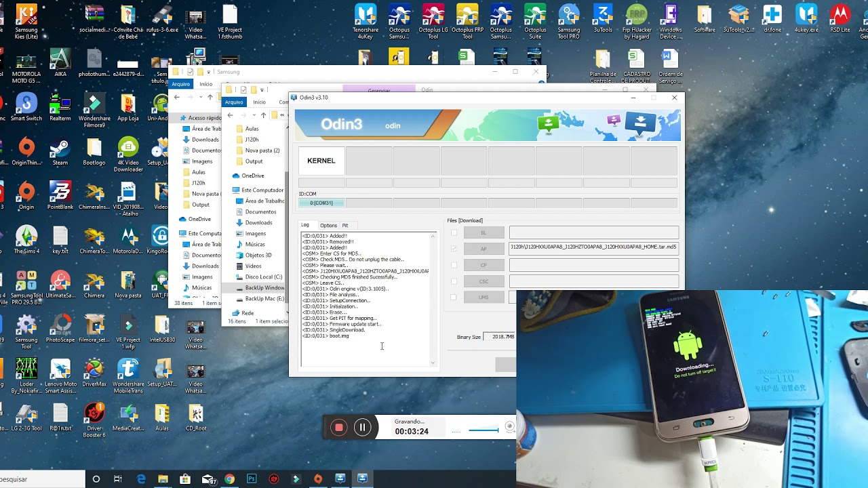Click the AP firmware file path field
This screenshot has width=868, height=488.
point(594,248)
